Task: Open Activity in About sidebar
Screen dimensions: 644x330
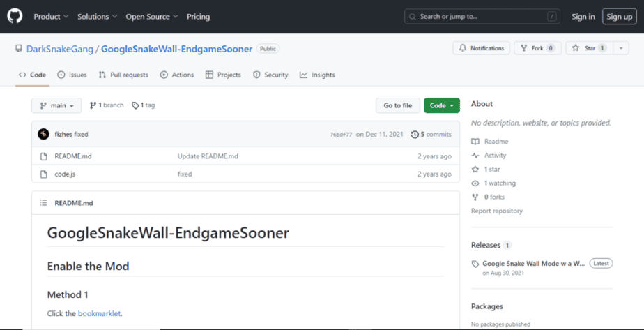Action: [489, 156]
